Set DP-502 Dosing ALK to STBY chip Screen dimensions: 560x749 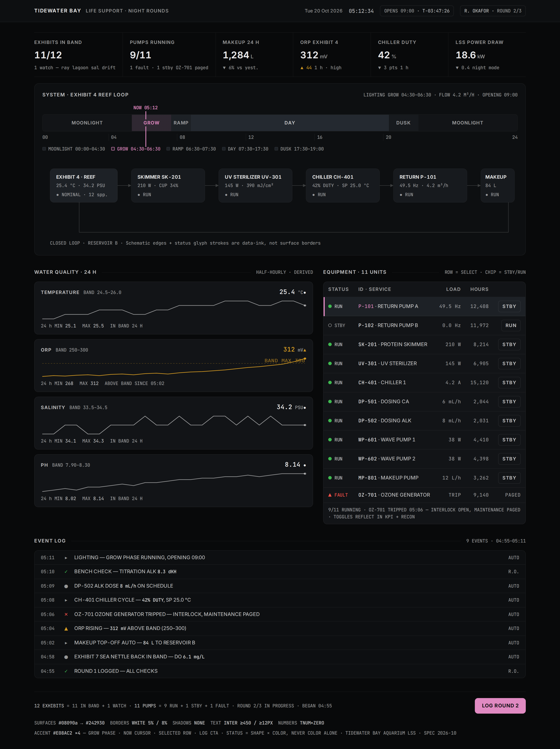coord(509,421)
